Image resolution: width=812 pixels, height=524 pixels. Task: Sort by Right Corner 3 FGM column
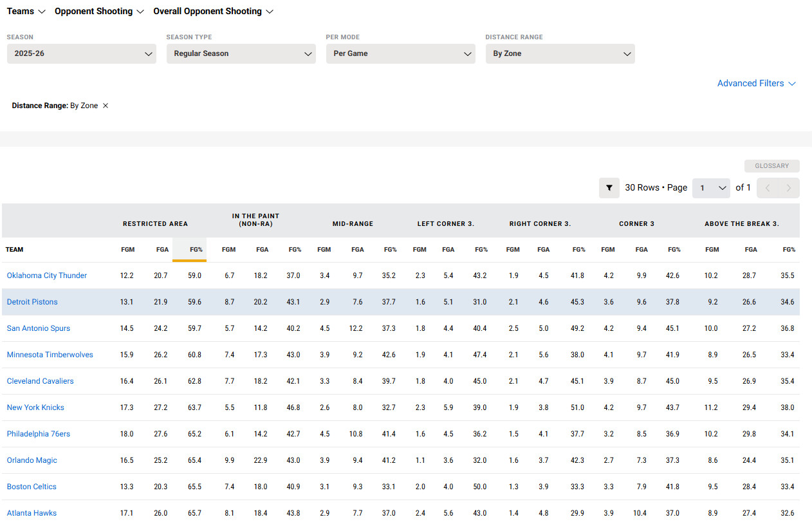tap(513, 250)
